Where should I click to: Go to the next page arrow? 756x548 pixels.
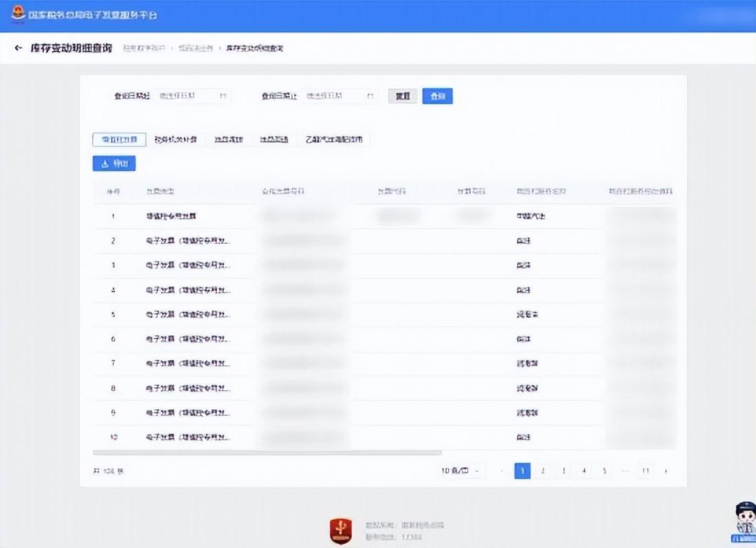click(x=666, y=471)
